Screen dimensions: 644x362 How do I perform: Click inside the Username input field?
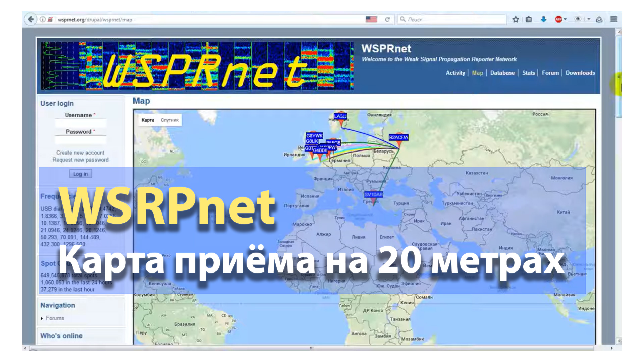tap(79, 123)
